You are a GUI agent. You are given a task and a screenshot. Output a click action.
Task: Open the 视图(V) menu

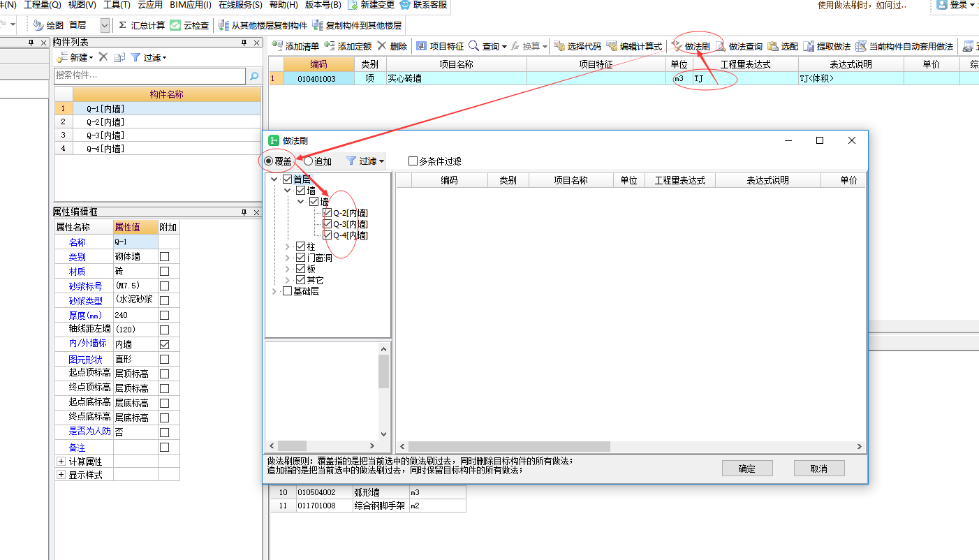pyautogui.click(x=82, y=5)
